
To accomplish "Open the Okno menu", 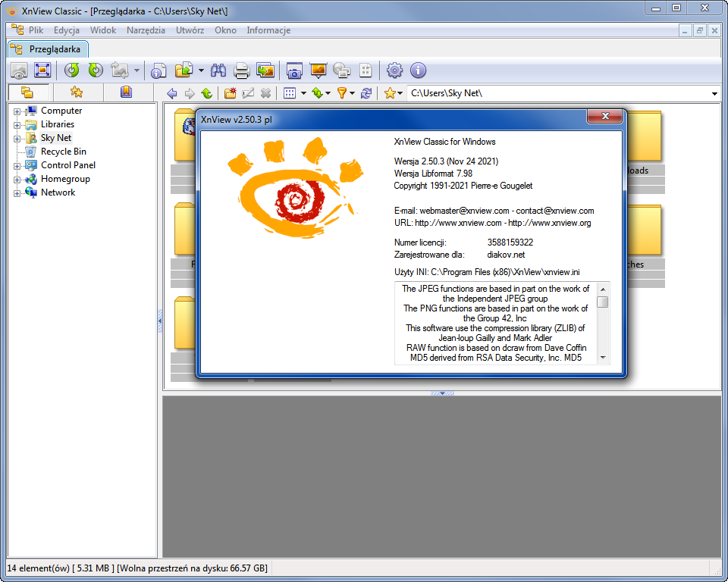I will pos(225,30).
